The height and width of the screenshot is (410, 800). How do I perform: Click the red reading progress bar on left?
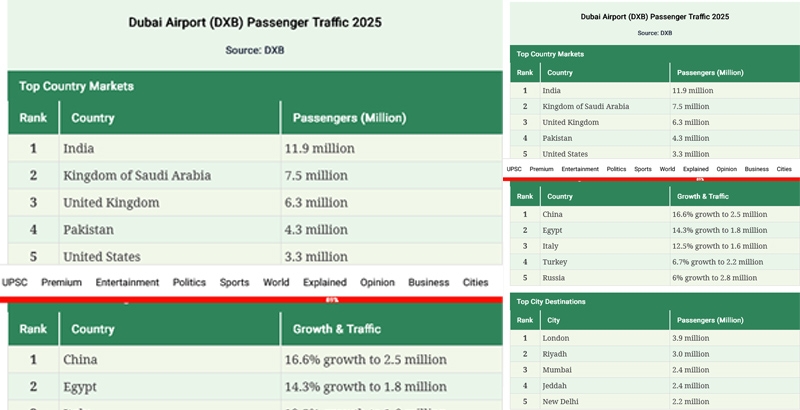[250, 298]
